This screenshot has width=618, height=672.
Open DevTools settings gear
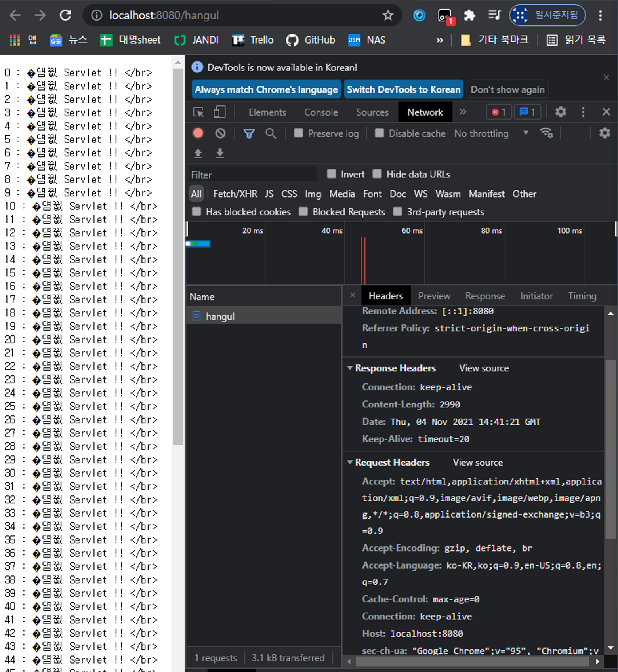click(x=561, y=112)
